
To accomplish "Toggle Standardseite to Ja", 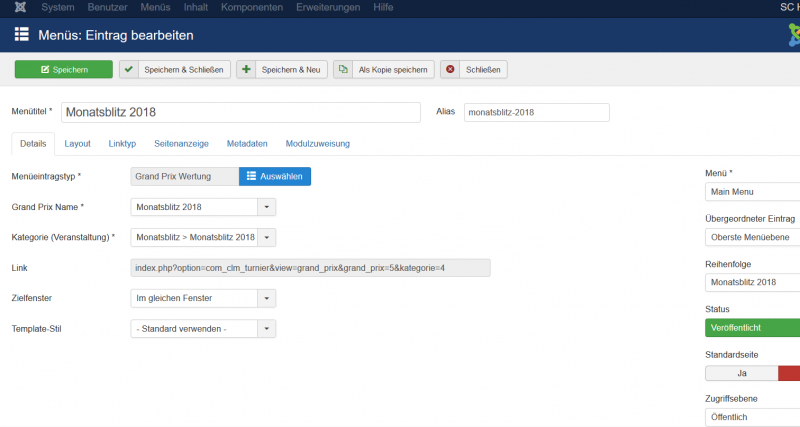I will pos(741,373).
